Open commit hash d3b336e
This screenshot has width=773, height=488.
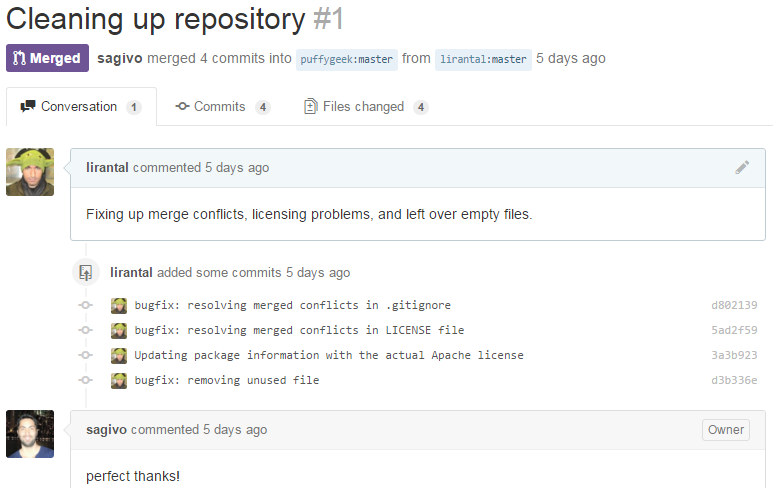[x=733, y=380]
